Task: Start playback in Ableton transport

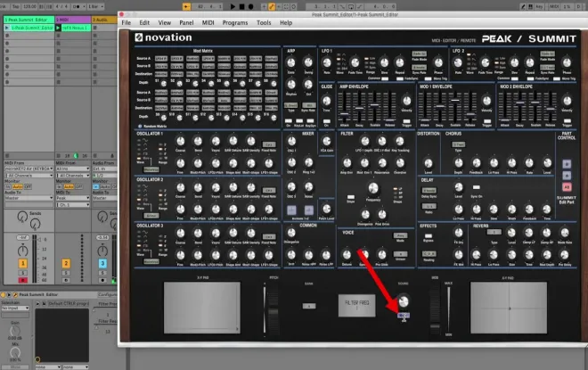Action: [233, 6]
